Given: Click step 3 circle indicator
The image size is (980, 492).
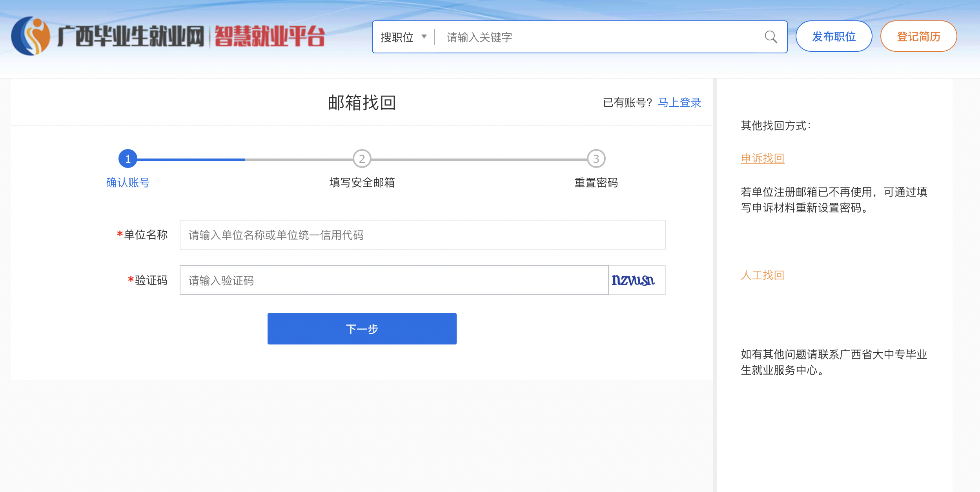Looking at the screenshot, I should [596, 159].
